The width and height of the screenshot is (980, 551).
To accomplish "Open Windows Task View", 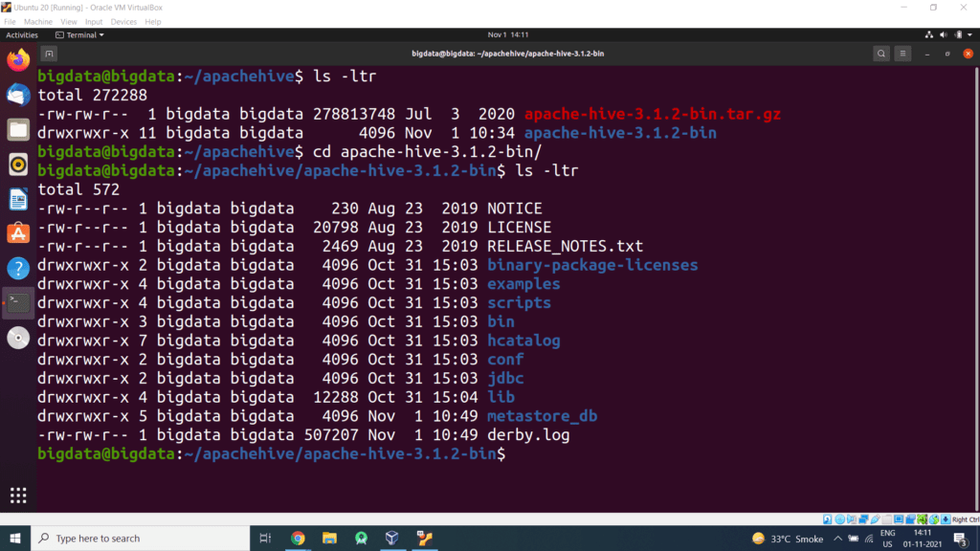I will tap(266, 538).
